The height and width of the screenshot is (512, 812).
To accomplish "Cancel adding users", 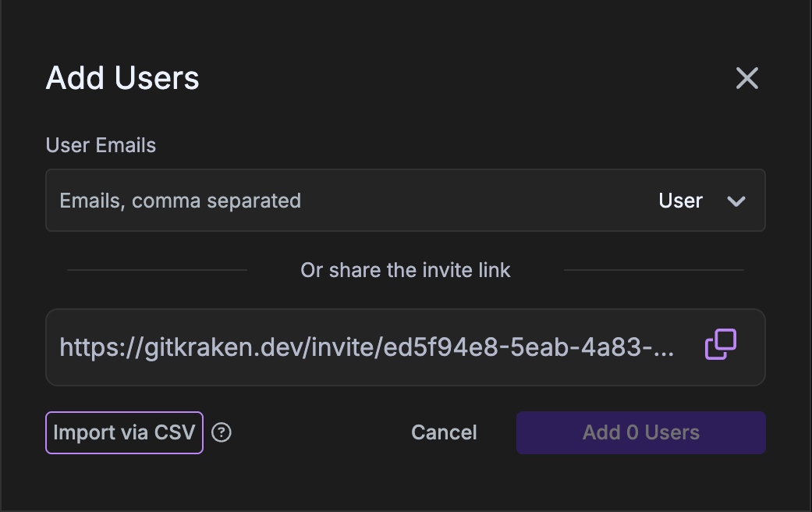I will coord(443,432).
